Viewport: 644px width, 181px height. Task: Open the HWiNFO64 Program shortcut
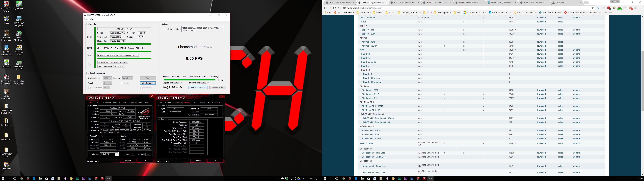coord(19,21)
